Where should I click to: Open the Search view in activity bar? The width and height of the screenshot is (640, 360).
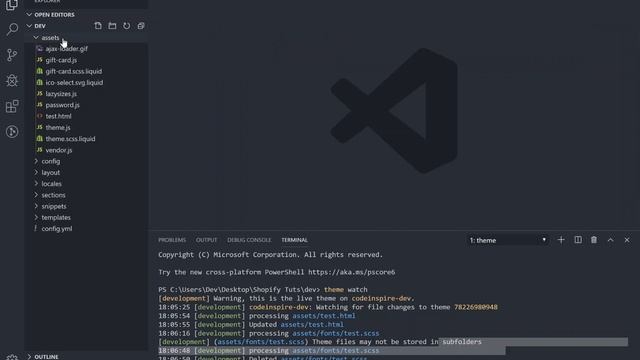12,29
